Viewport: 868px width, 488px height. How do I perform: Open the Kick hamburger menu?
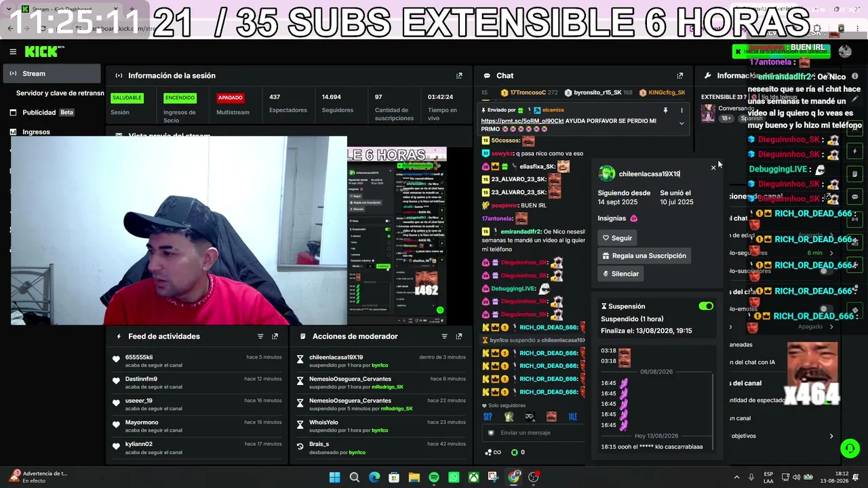pos(13,52)
